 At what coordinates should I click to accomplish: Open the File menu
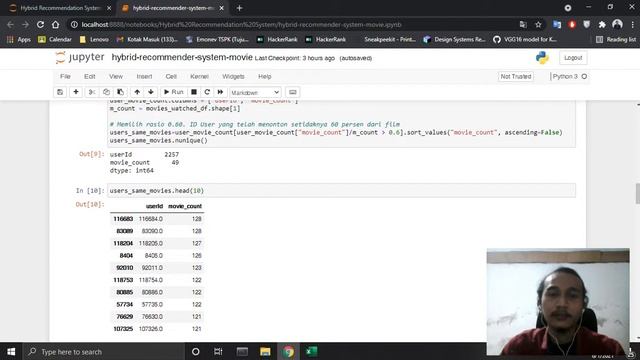tap(65, 76)
